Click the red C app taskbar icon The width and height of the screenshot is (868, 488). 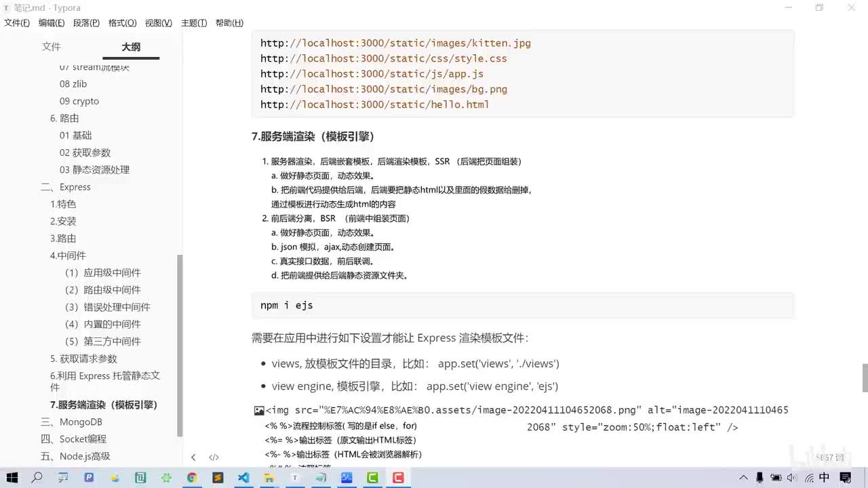(x=398, y=478)
